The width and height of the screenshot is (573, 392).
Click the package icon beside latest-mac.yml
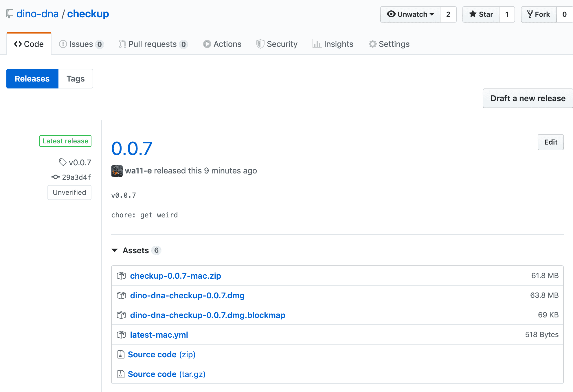tap(121, 335)
